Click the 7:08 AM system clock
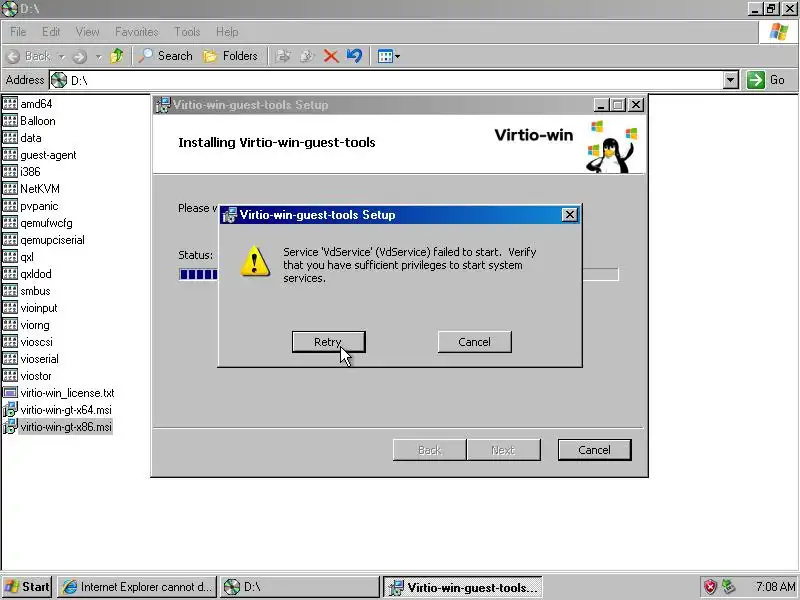 coord(775,587)
